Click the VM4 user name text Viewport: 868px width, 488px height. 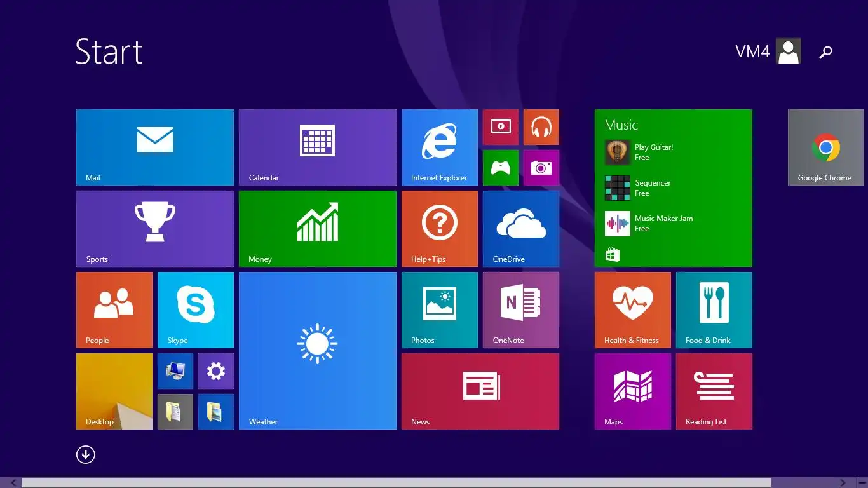[x=753, y=51]
